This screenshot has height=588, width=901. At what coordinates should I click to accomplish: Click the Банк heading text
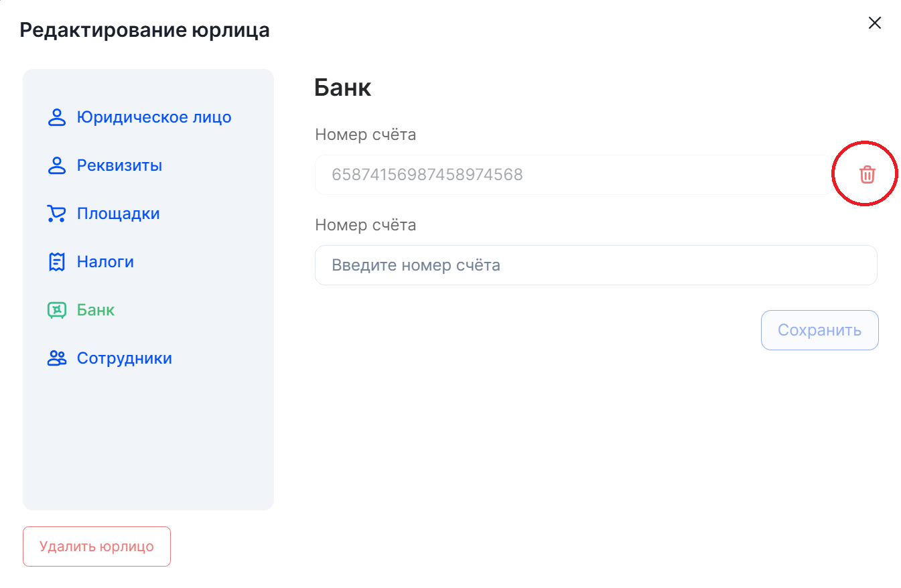pos(342,88)
